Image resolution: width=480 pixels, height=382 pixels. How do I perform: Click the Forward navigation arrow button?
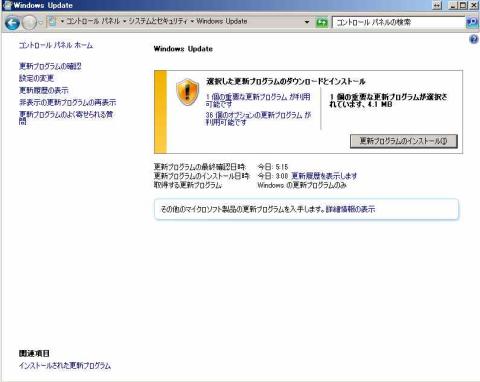pyautogui.click(x=29, y=23)
